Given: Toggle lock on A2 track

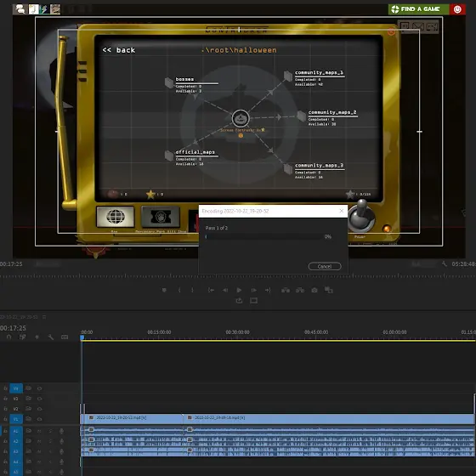Looking at the screenshot, I should click(x=5, y=441).
